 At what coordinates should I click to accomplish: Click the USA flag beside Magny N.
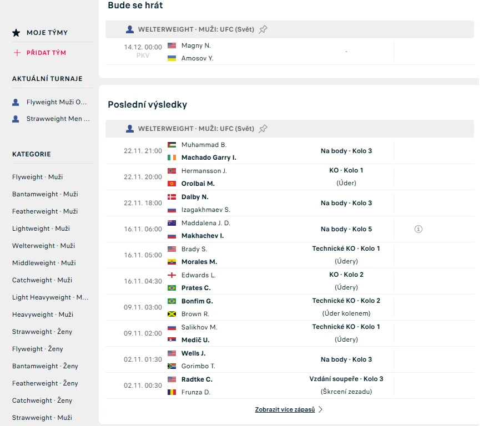click(x=172, y=45)
